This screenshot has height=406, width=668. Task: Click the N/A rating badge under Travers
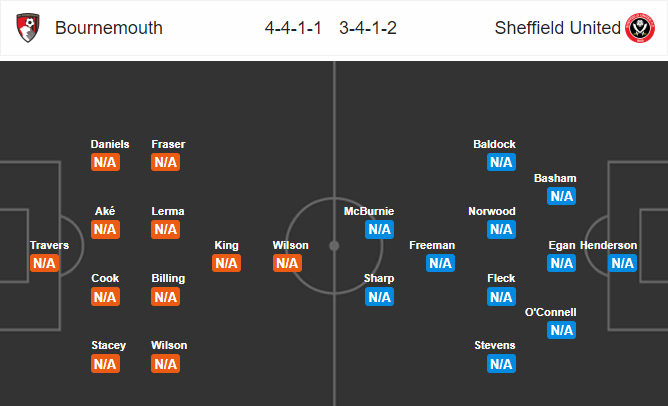[x=44, y=264]
